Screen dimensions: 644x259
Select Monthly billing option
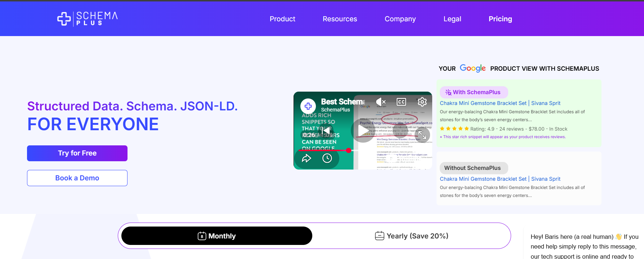[217, 236]
